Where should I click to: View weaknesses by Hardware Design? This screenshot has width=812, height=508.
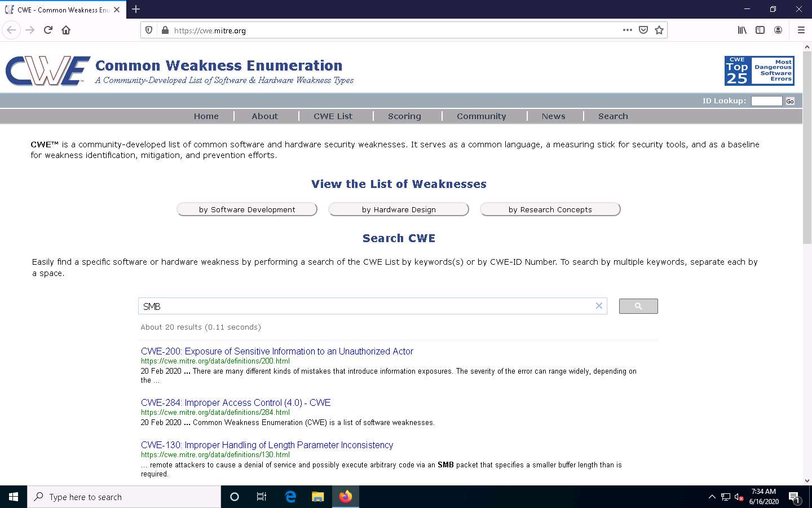(x=399, y=209)
